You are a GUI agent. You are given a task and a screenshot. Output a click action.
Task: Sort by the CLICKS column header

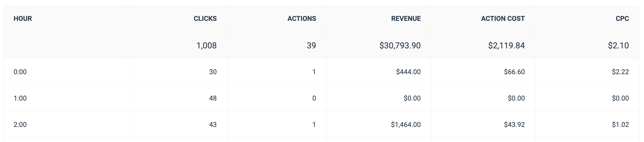pyautogui.click(x=205, y=19)
